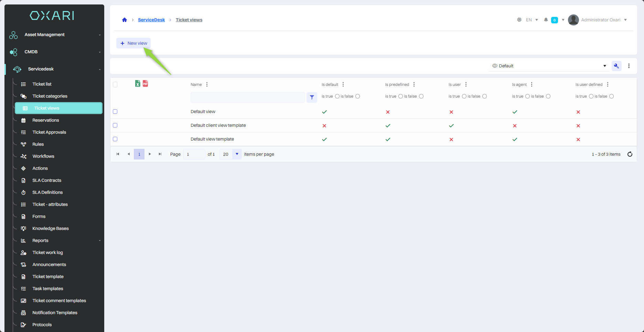Image resolution: width=644 pixels, height=332 pixels.
Task: Open Ticket list in the sidebar
Action: [42, 84]
